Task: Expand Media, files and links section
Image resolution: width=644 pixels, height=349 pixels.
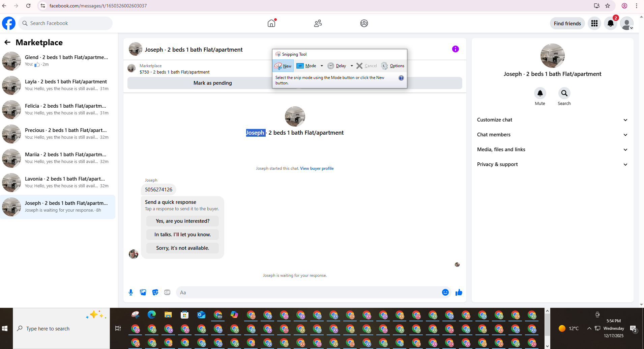Action: pyautogui.click(x=552, y=150)
